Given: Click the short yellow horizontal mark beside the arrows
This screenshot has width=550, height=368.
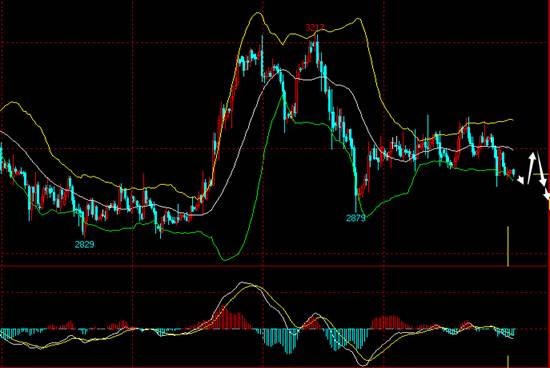Looking at the screenshot, I should click(539, 174).
